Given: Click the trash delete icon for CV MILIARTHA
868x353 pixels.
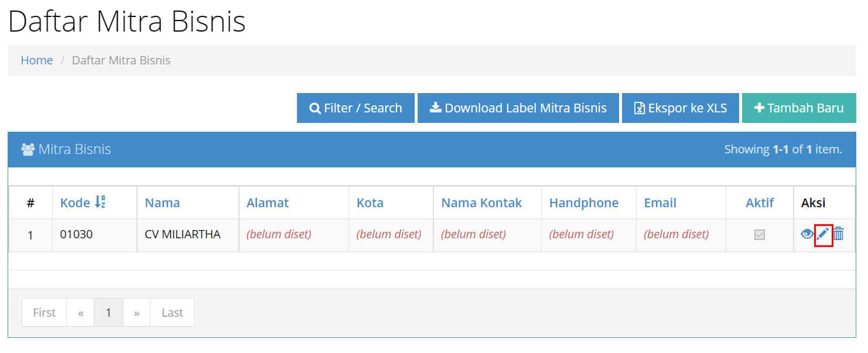Looking at the screenshot, I should point(839,234).
